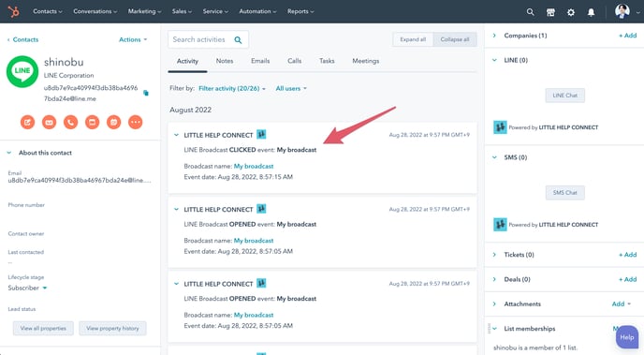This screenshot has width=644, height=355.
Task: Open the Automation navigation menu
Action: click(257, 11)
